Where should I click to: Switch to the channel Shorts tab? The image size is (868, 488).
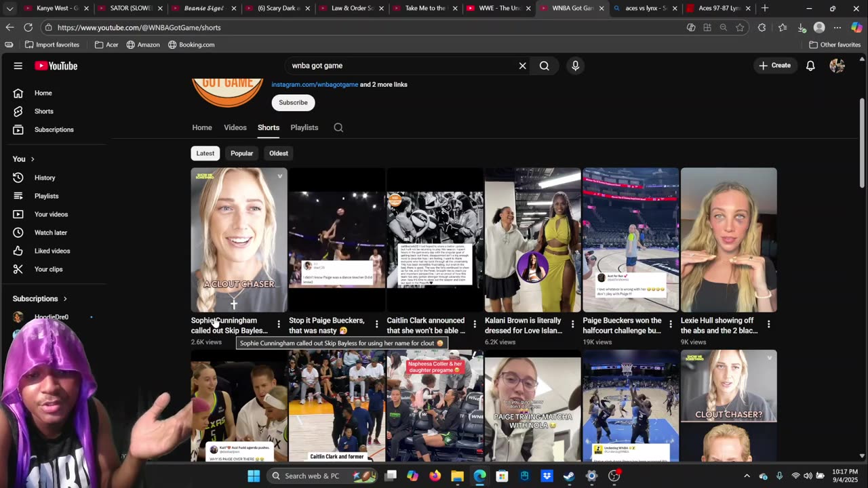click(269, 127)
